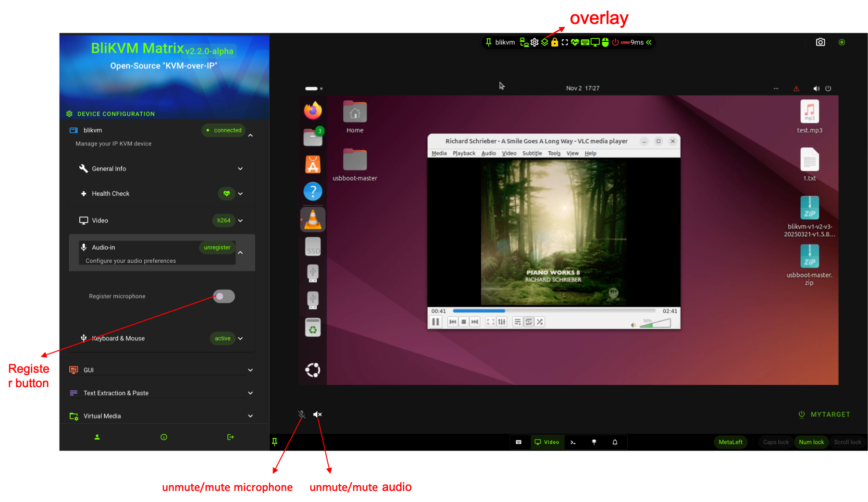The height and width of the screenshot is (502, 868).
Task: Click the red power icon in the overlay
Action: click(x=615, y=42)
